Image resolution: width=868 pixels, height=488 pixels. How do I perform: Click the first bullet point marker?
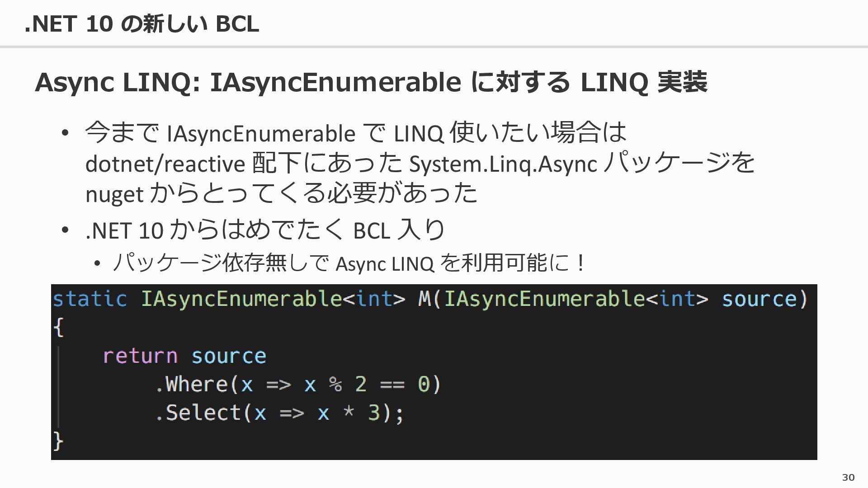pyautogui.click(x=65, y=133)
